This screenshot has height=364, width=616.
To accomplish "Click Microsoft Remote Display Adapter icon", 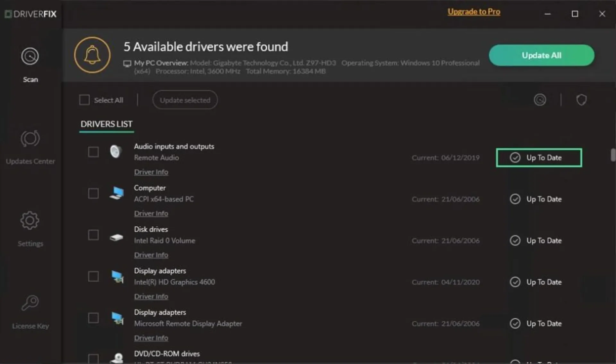I will tap(117, 318).
